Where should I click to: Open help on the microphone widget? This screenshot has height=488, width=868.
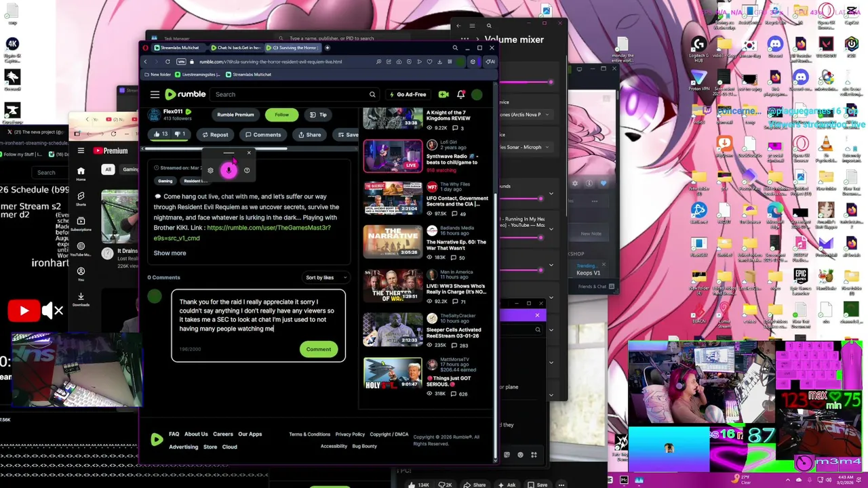coord(247,170)
